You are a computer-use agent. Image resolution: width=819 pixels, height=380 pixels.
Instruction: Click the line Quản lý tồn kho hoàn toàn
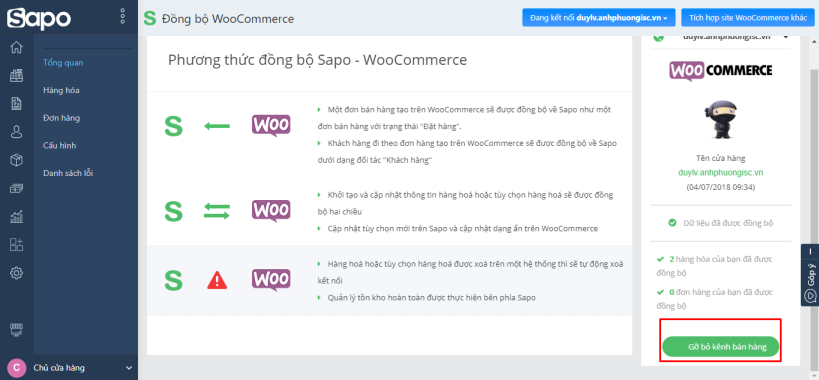tap(431, 298)
